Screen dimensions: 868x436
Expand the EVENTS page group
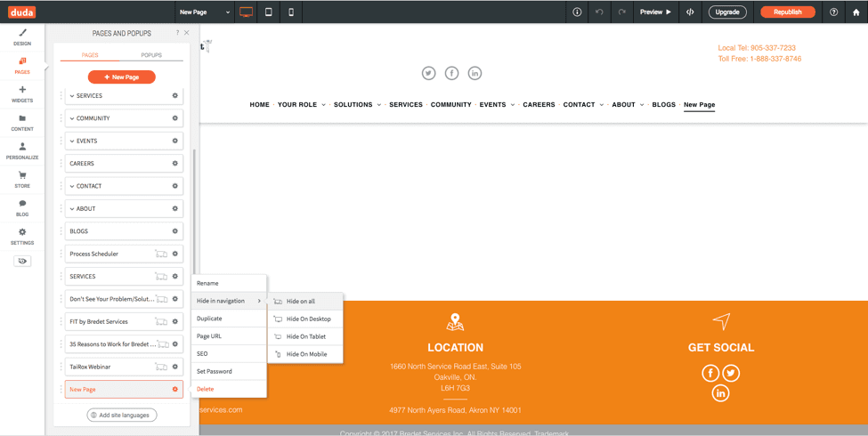click(x=72, y=141)
